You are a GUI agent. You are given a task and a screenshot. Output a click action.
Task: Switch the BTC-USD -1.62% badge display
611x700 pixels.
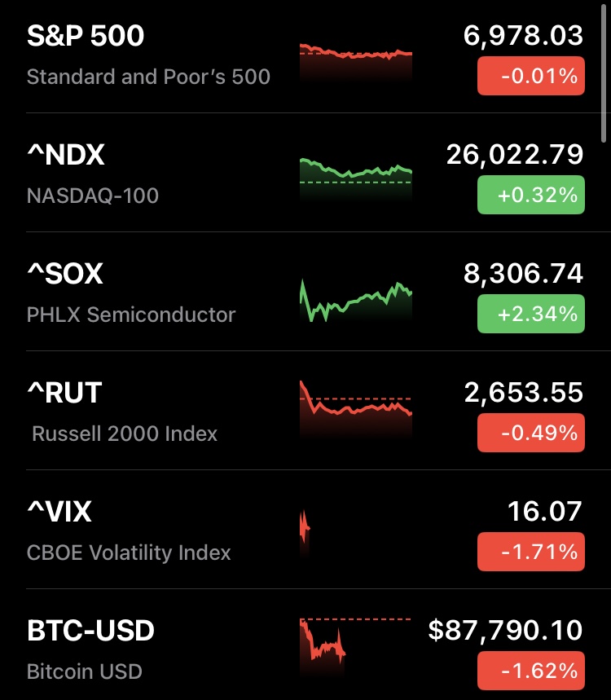click(530, 671)
